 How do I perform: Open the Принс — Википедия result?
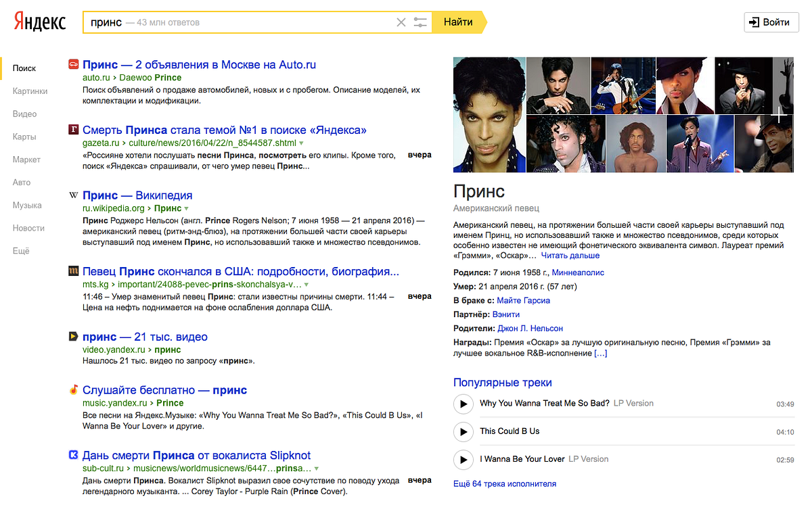(x=137, y=195)
